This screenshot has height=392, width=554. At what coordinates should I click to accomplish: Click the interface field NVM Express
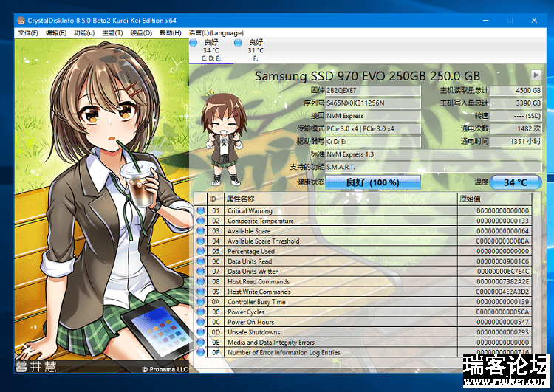pyautogui.click(x=373, y=116)
